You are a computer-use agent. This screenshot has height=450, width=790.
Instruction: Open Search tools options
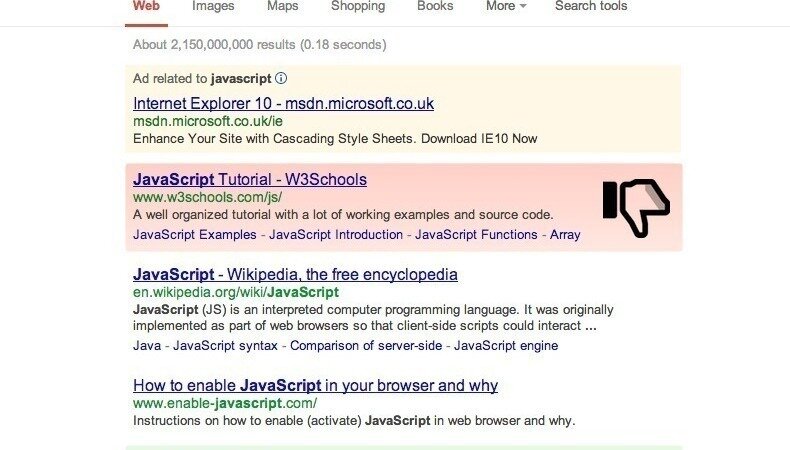(591, 6)
